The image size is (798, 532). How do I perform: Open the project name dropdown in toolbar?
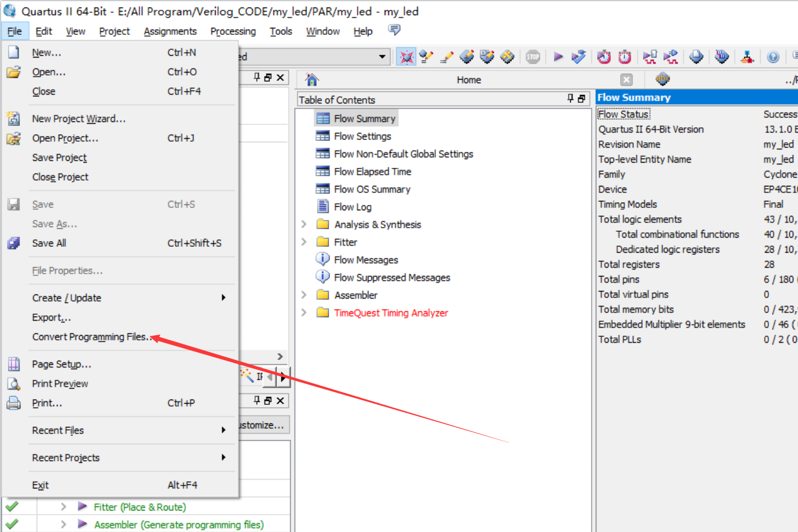tap(382, 56)
